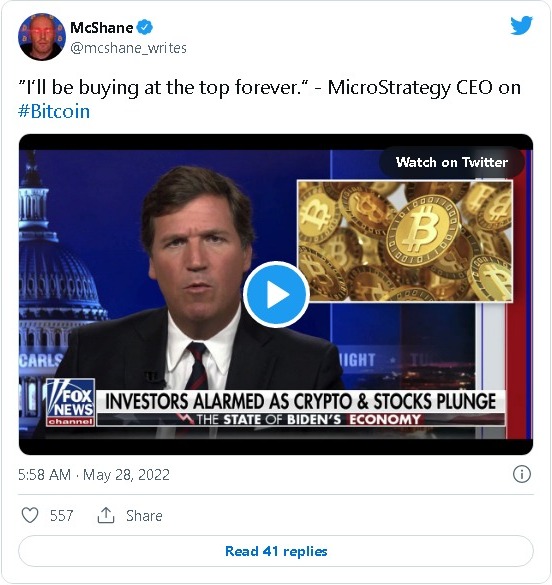The width and height of the screenshot is (552, 585).
Task: Click the share upload arrow icon
Action: [106, 515]
